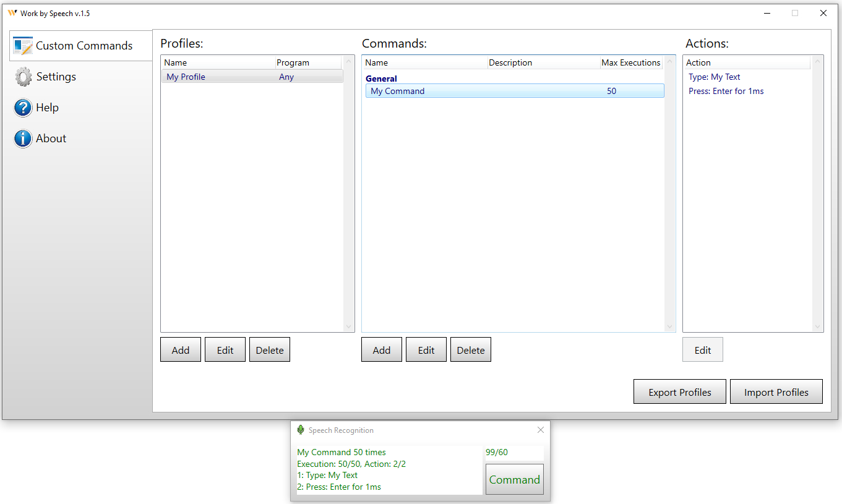The image size is (842, 504).
Task: Open the About info icon
Action: [x=23, y=139]
